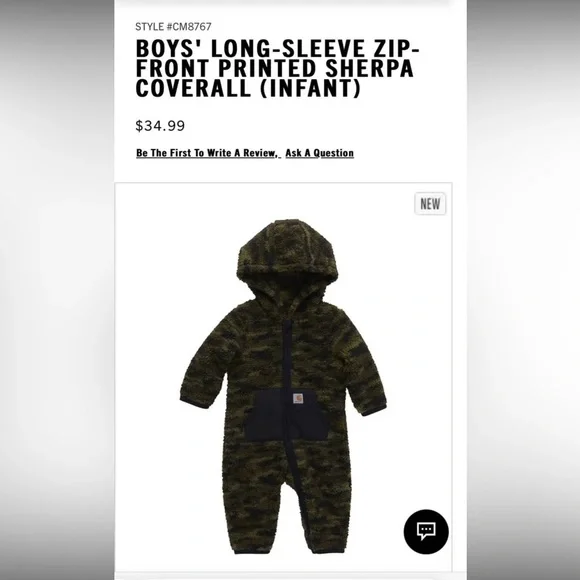Select the style number CM8767 text
Image resolution: width=580 pixels, height=580 pixels.
click(x=173, y=27)
